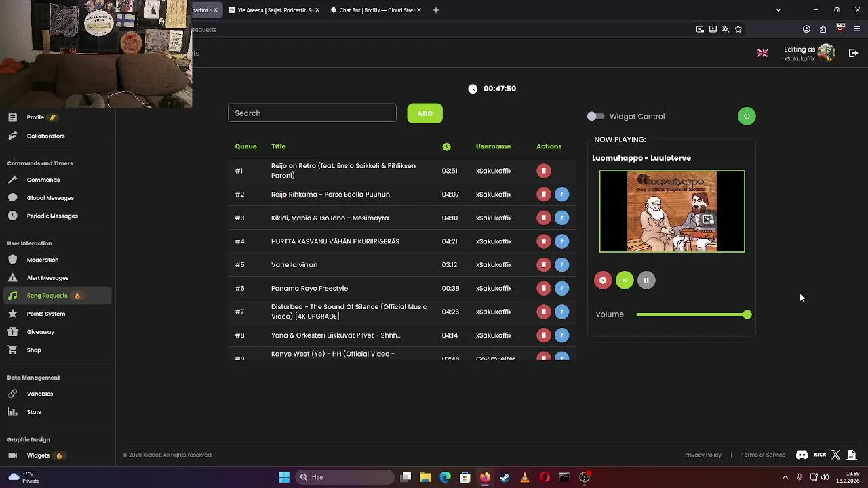Click the Username column header
Image resolution: width=868 pixels, height=488 pixels.
coord(493,146)
